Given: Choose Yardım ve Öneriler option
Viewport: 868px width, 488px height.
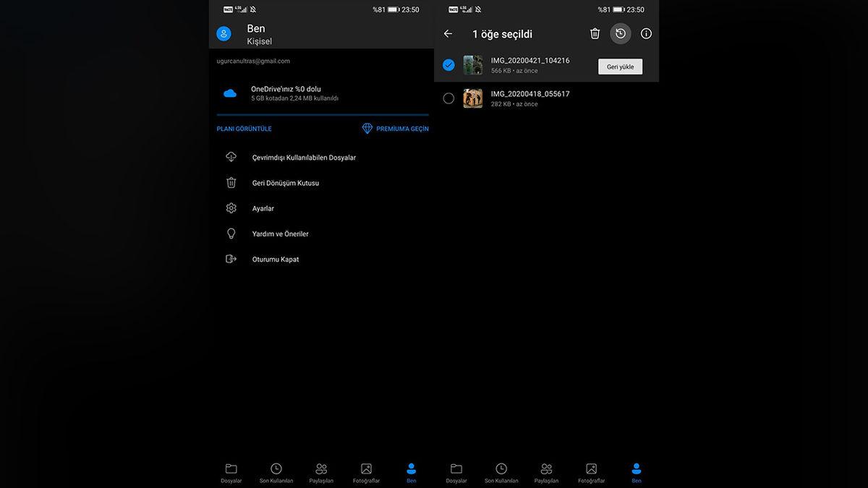Looking at the screenshot, I should [x=280, y=234].
